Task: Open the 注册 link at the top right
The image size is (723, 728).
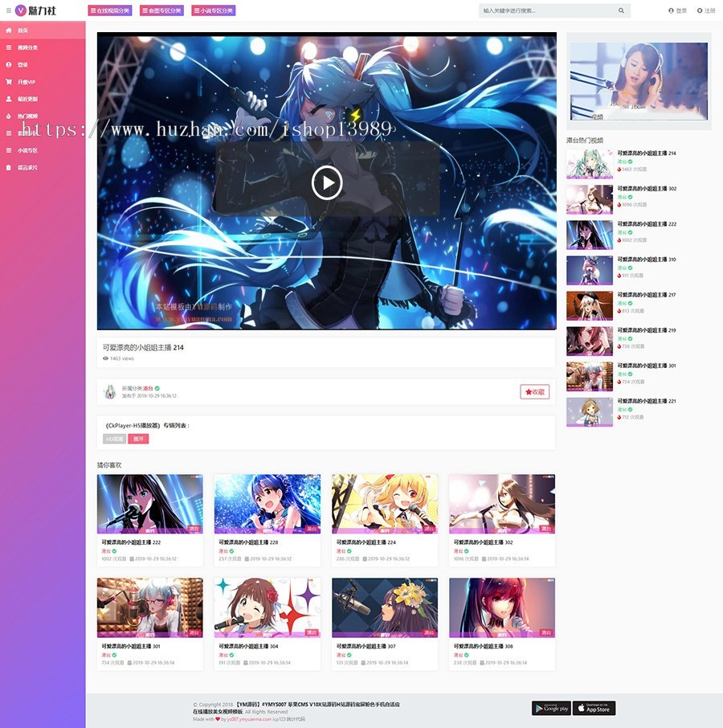Action: coord(706,10)
